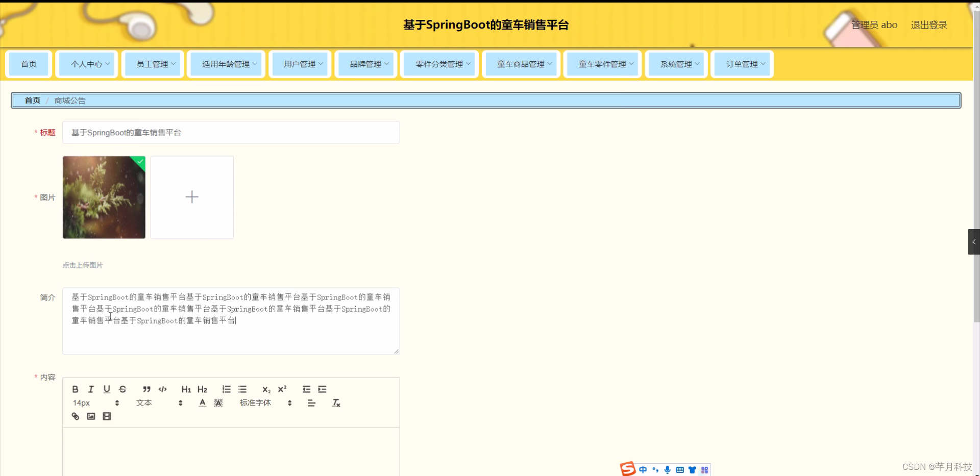Image resolution: width=980 pixels, height=476 pixels.
Task: Open the 标准字体 font family dropdown
Action: coord(265,403)
